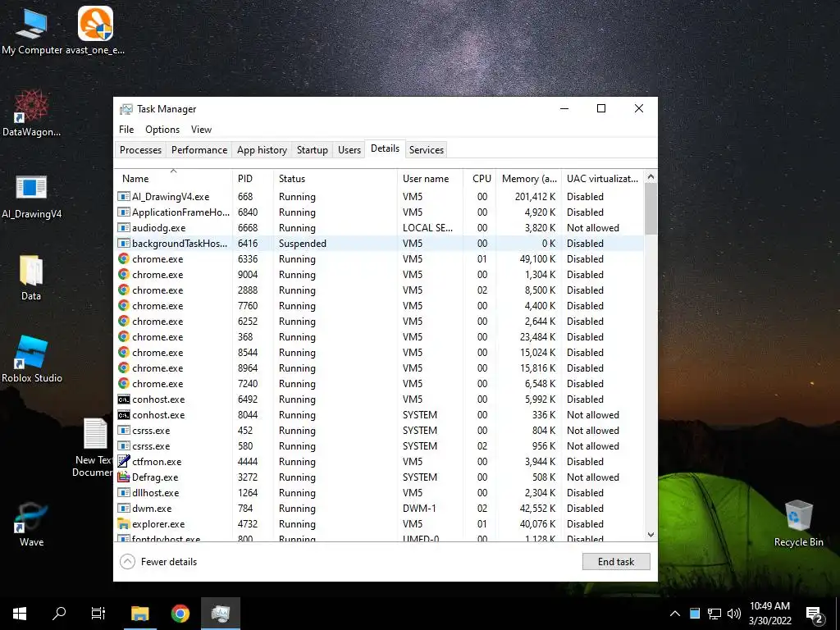This screenshot has height=630, width=840.
Task: Sort by PID column header
Action: 253,178
